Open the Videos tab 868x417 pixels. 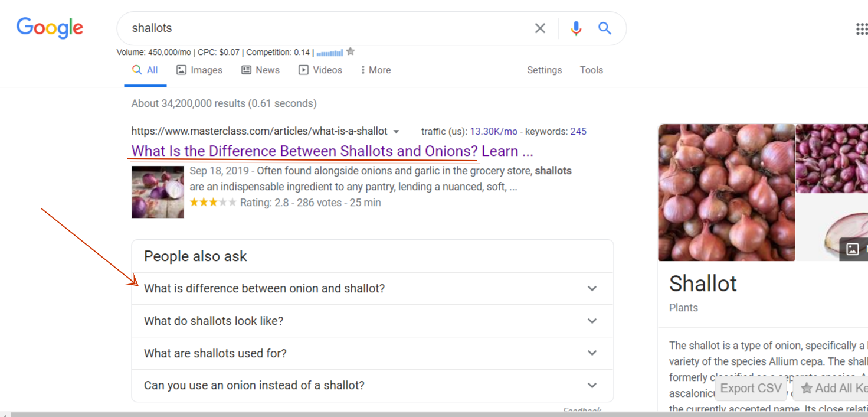click(x=320, y=70)
